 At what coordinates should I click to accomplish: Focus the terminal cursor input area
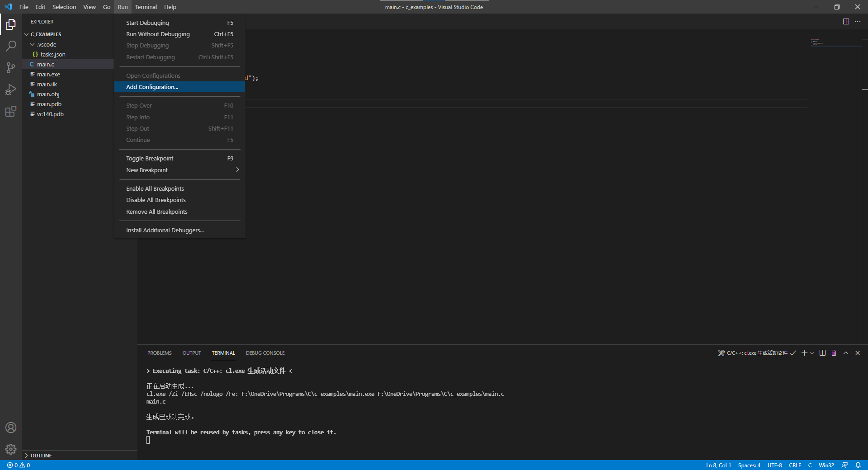click(x=148, y=440)
